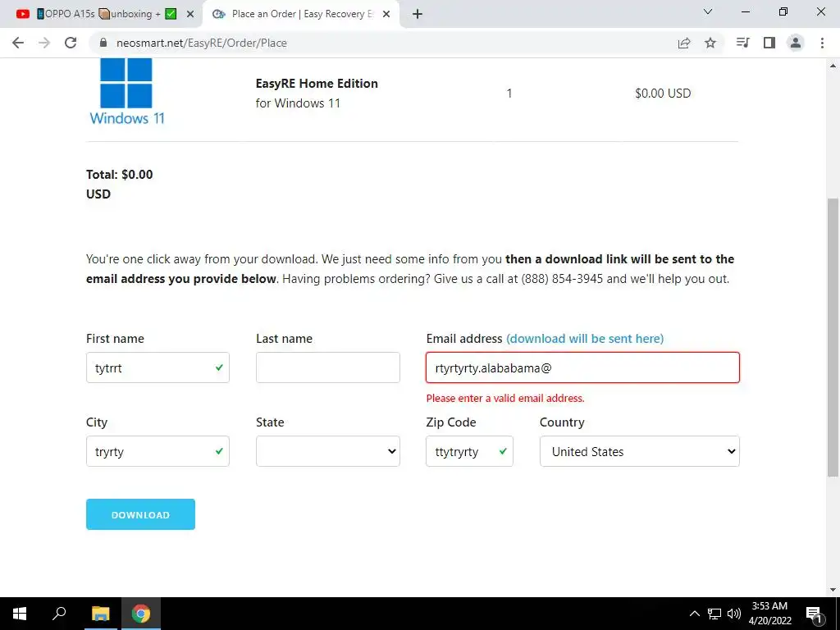This screenshot has width=840, height=630.
Task: Click 'download will be sent here' text
Action: coord(585,339)
